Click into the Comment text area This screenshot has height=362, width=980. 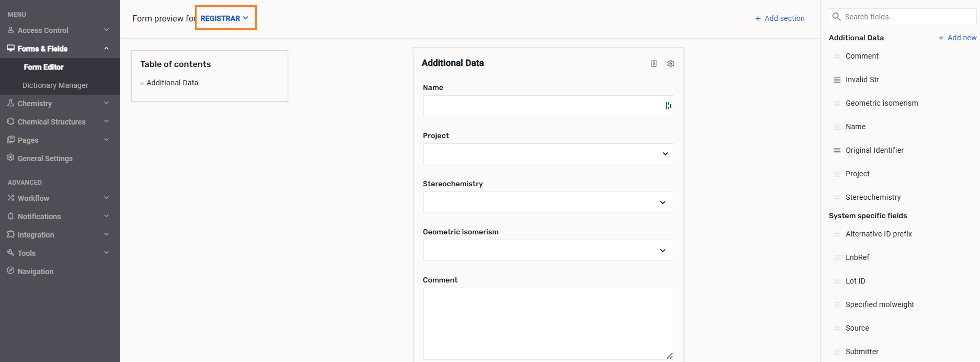tap(548, 323)
